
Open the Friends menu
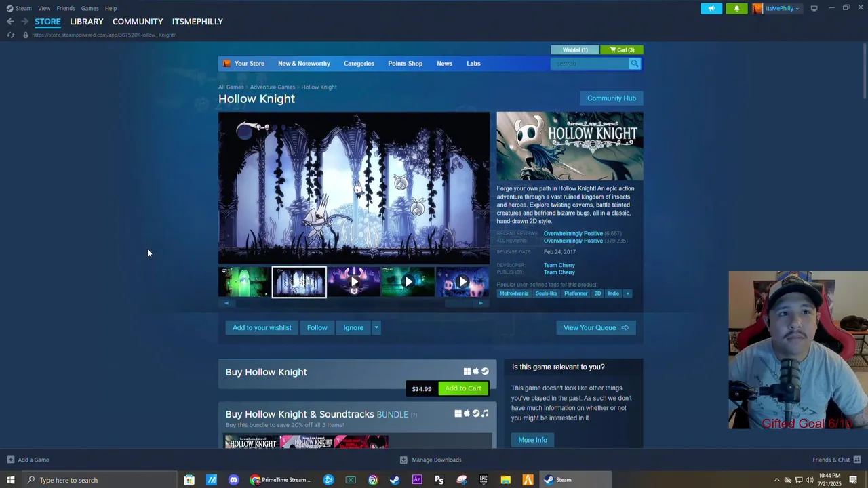coord(66,8)
